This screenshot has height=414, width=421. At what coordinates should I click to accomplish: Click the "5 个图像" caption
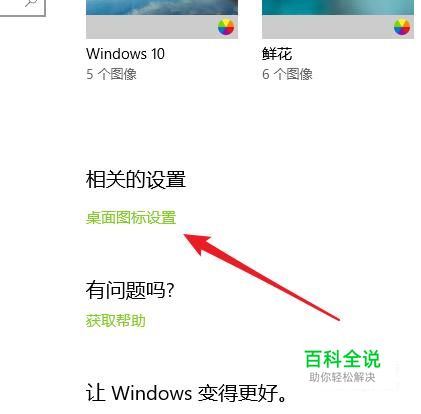click(111, 74)
